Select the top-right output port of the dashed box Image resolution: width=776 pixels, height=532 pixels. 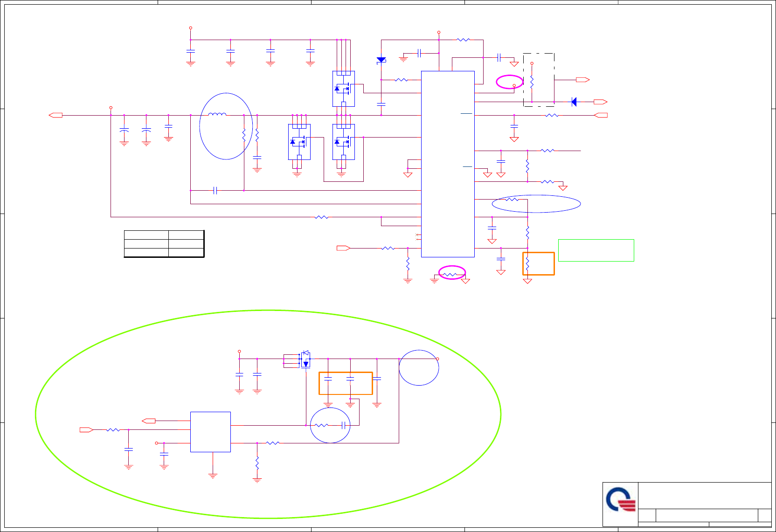coord(583,80)
